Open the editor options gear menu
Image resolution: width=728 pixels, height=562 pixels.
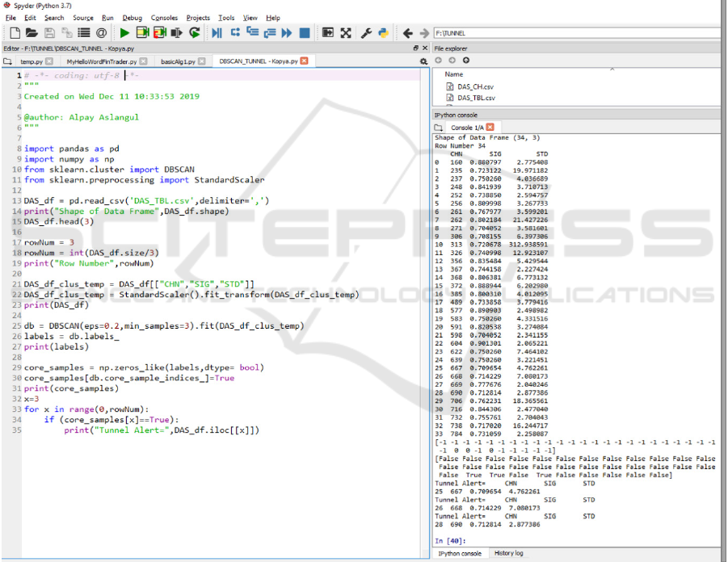[x=423, y=61]
